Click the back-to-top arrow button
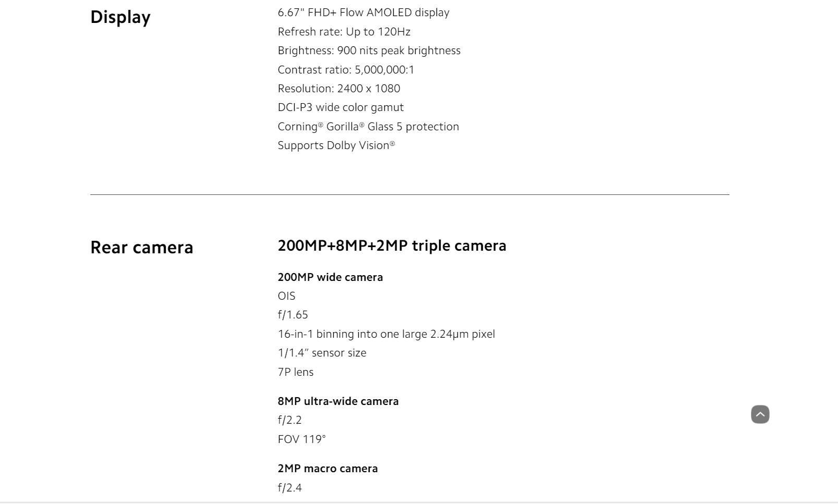 click(760, 414)
